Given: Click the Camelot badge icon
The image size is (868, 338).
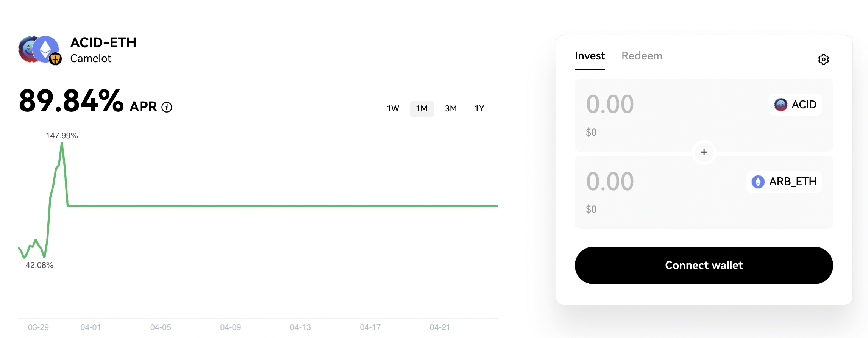Looking at the screenshot, I should 55,59.
